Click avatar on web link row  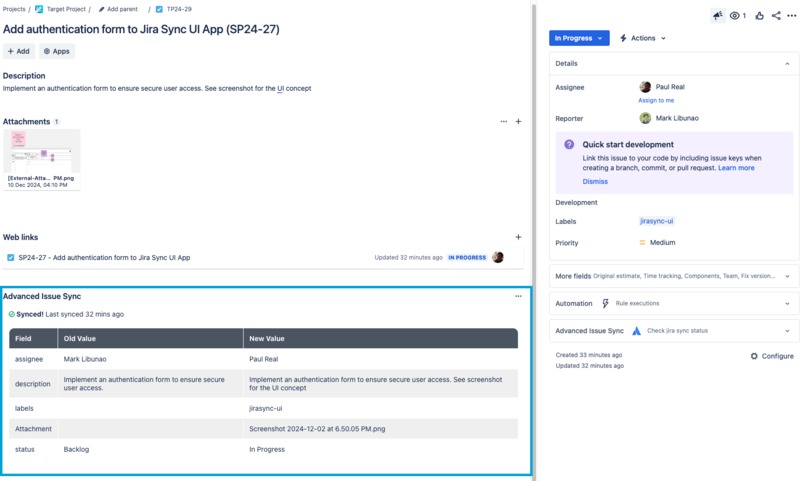[498, 257]
